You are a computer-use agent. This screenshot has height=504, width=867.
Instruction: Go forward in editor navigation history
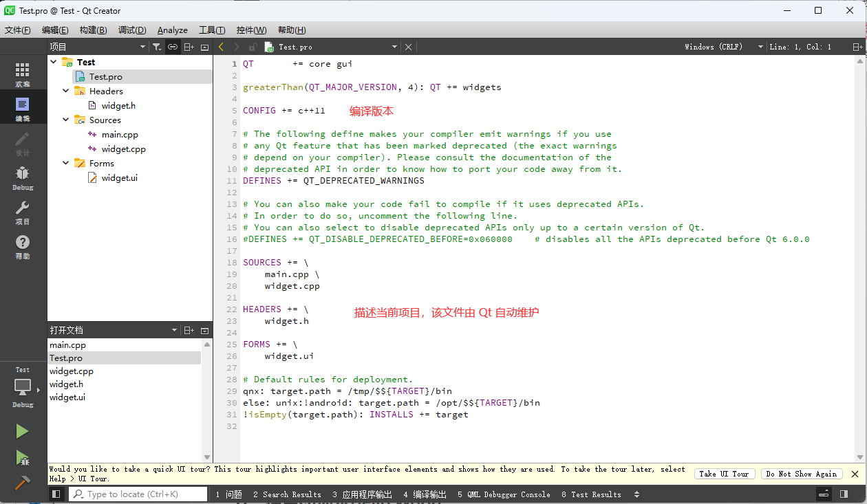237,47
